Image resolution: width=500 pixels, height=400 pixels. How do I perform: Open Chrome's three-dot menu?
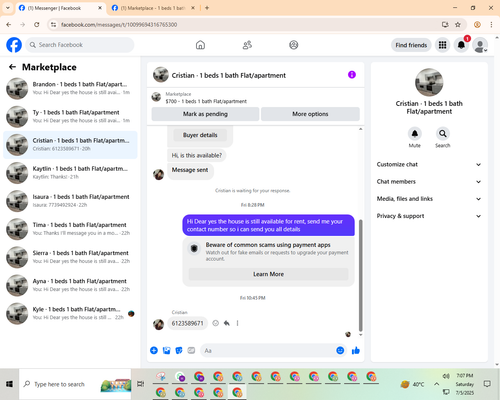[x=491, y=24]
